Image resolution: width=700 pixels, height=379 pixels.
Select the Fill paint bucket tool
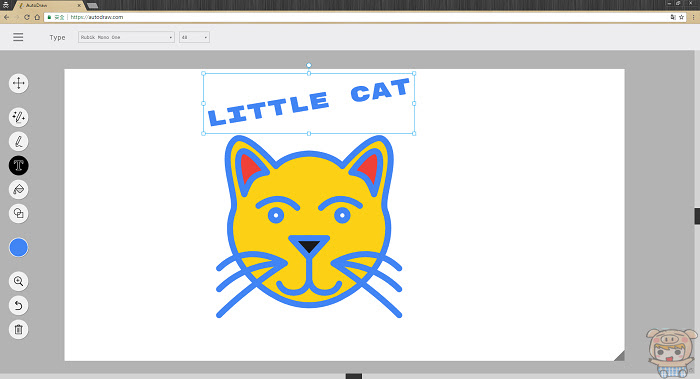[18, 190]
